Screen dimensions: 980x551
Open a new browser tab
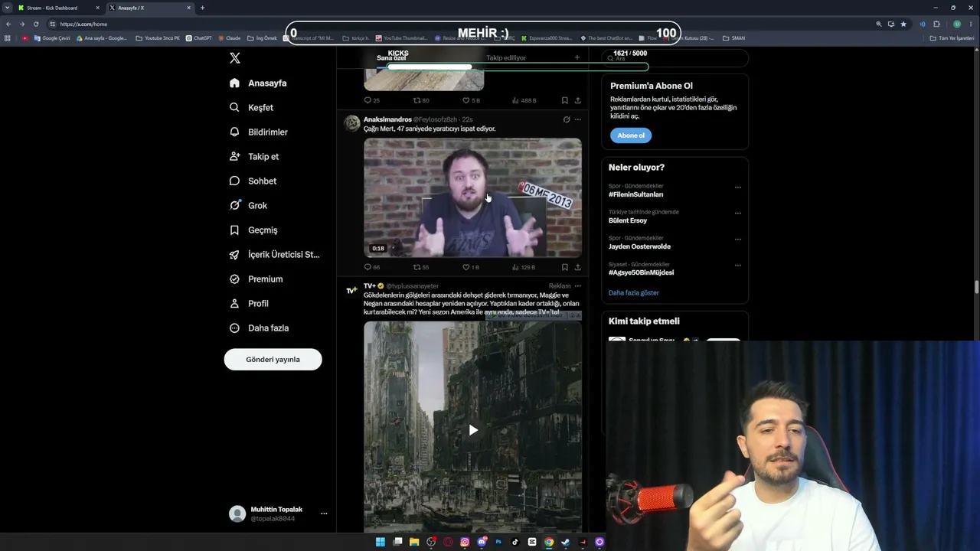202,8
